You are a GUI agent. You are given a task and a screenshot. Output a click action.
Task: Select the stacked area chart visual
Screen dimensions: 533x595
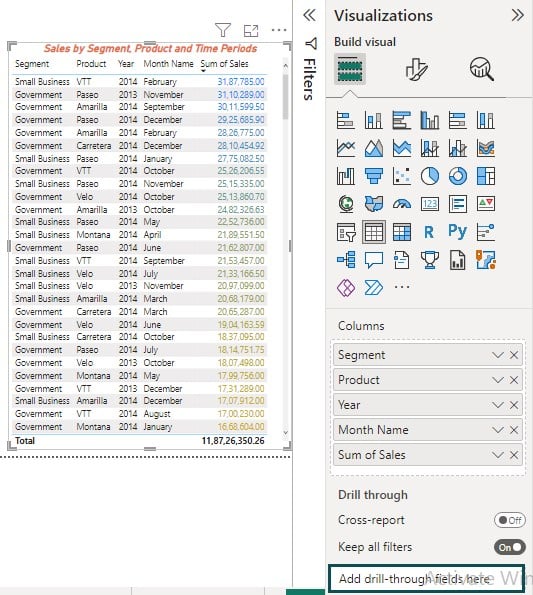pyautogui.click(x=401, y=148)
